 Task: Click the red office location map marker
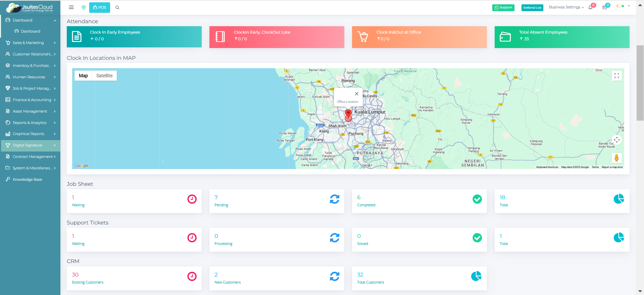348,114
